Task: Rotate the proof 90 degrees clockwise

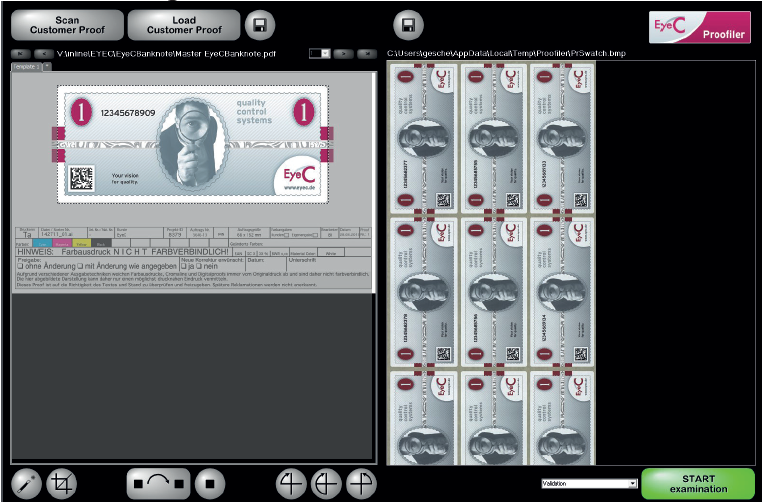Action: (362, 484)
